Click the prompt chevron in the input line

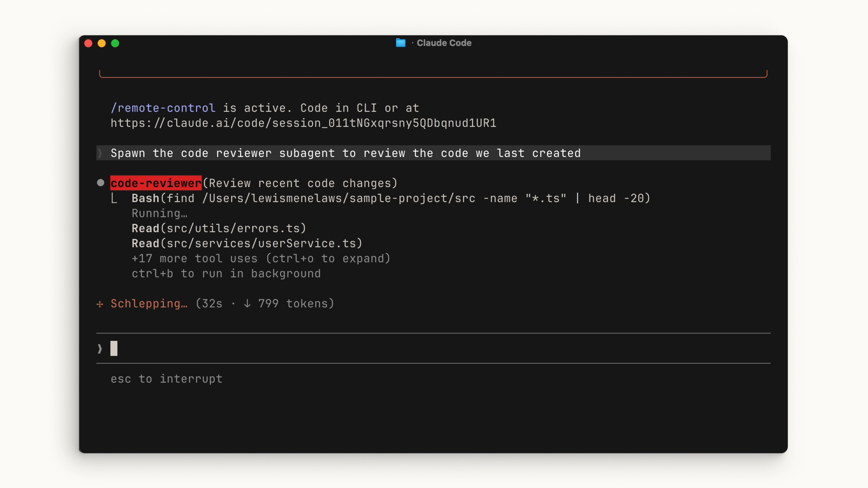point(100,349)
